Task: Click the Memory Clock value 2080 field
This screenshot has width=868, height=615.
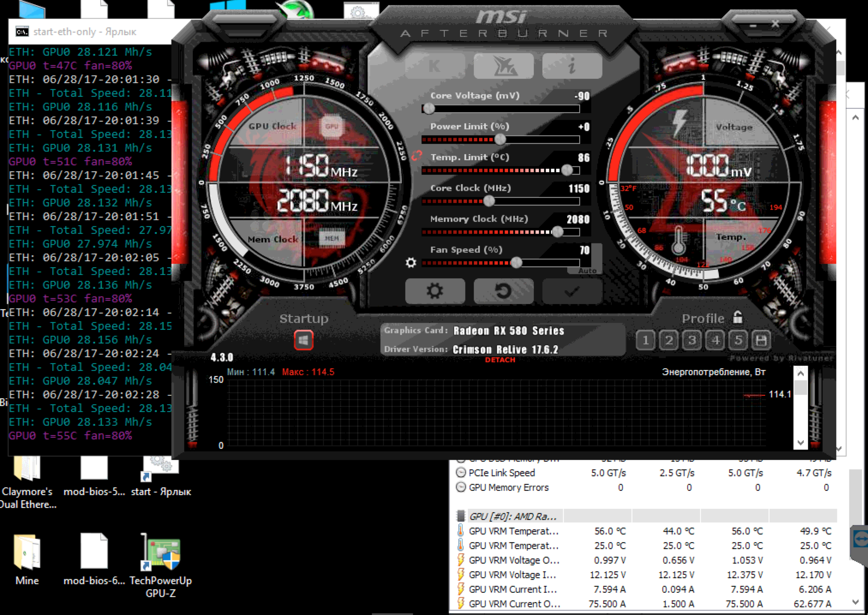Action: [x=578, y=219]
